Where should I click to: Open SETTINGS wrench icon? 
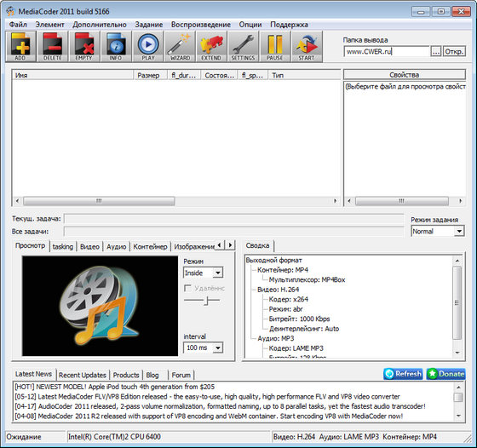point(243,47)
